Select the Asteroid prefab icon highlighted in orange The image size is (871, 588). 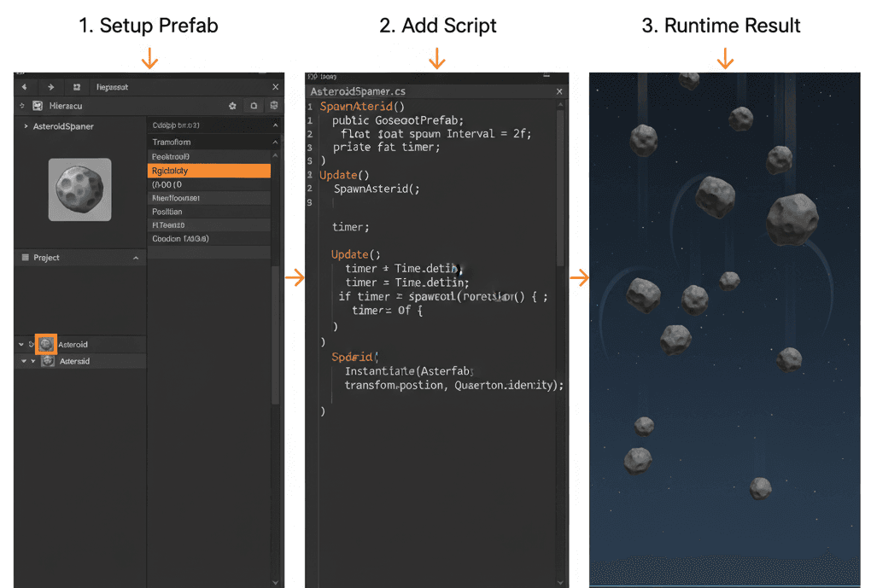point(46,345)
